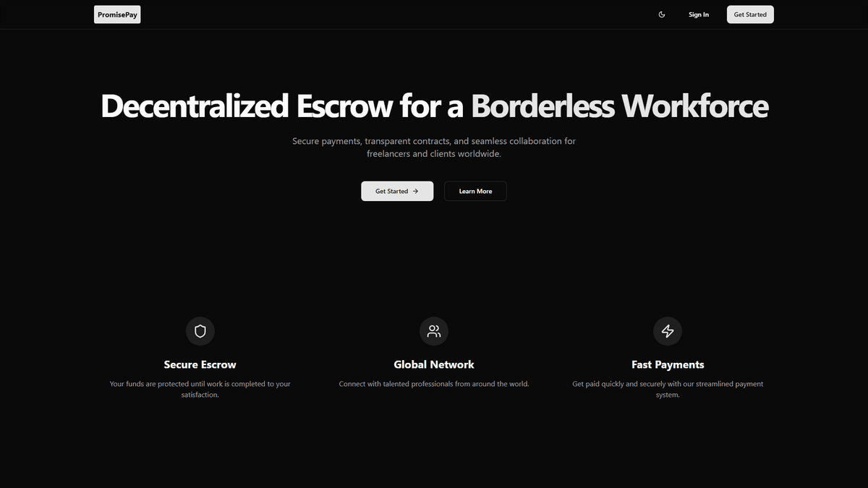This screenshot has width=868, height=488.
Task: Click the shield icon above Secure Escrow
Action: 200,331
